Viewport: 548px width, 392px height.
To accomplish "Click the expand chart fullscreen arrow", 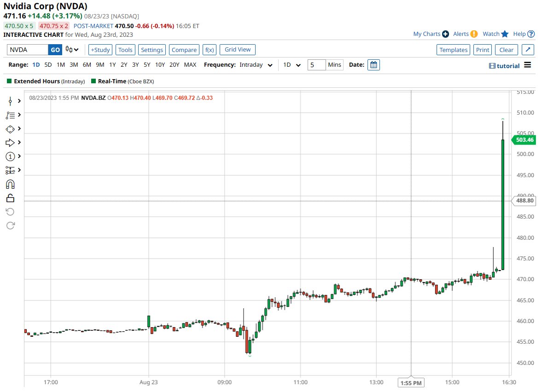I will (528, 50).
